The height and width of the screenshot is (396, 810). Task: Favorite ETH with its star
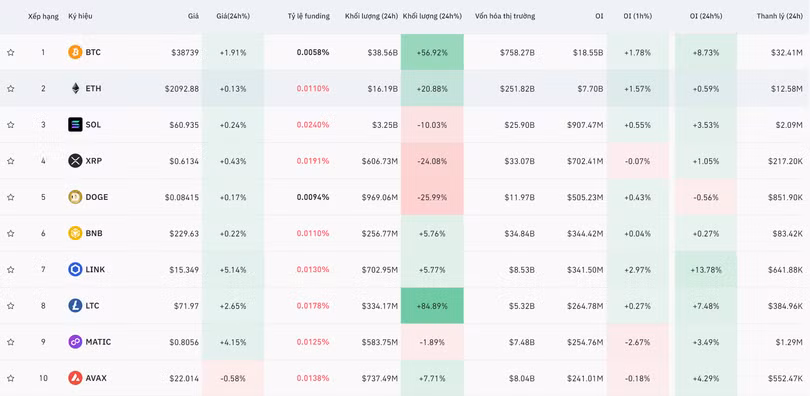coord(11,88)
